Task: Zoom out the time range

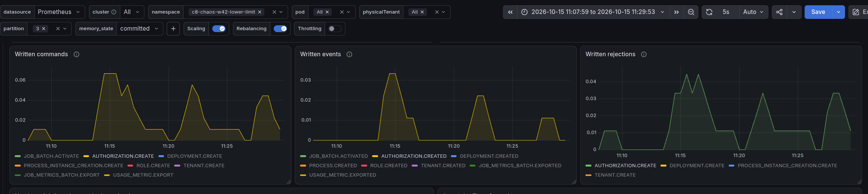Action: pos(691,12)
